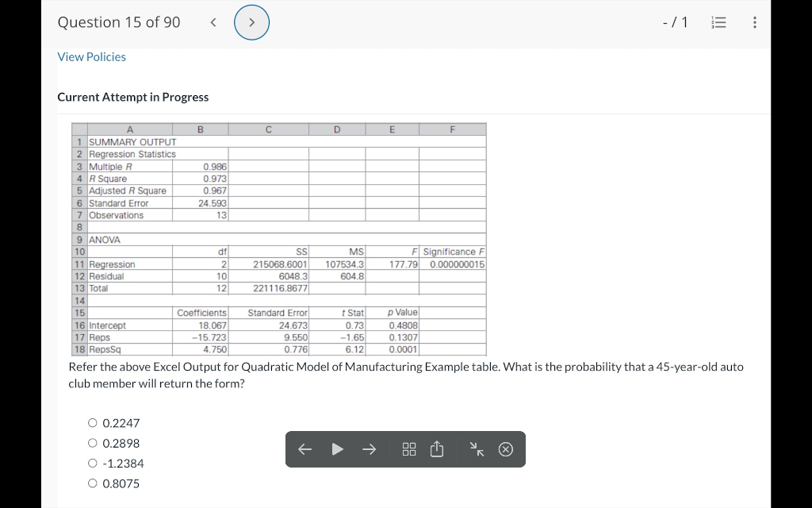
Task: Go to the next question with the chevron button
Action: coord(251,22)
